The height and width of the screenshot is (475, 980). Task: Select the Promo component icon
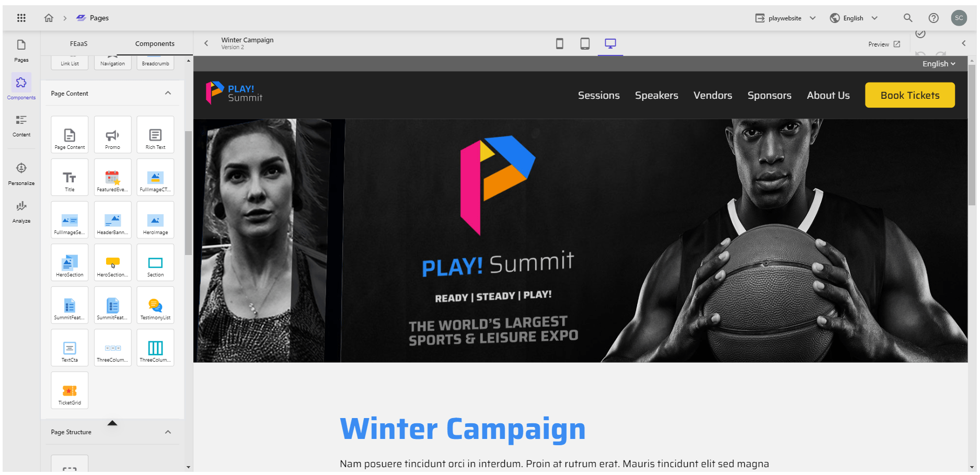point(112,135)
